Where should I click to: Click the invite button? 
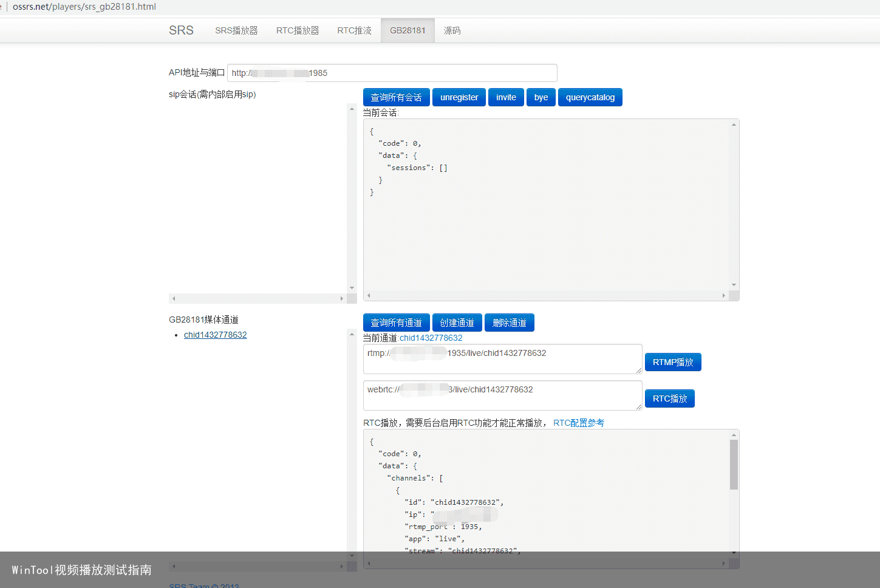tap(506, 97)
